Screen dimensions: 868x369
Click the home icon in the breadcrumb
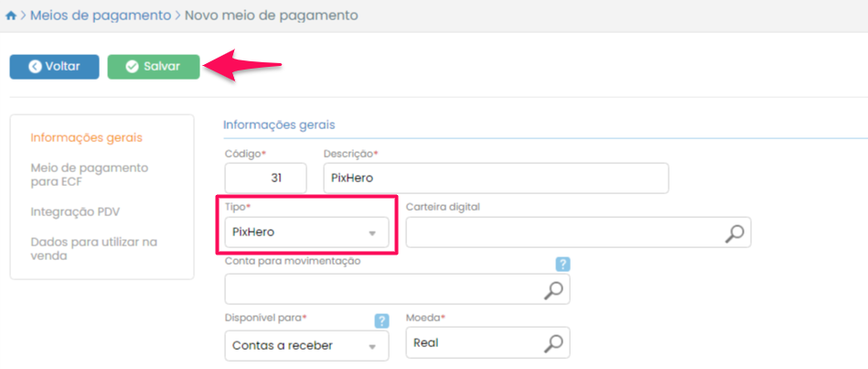coord(11,16)
